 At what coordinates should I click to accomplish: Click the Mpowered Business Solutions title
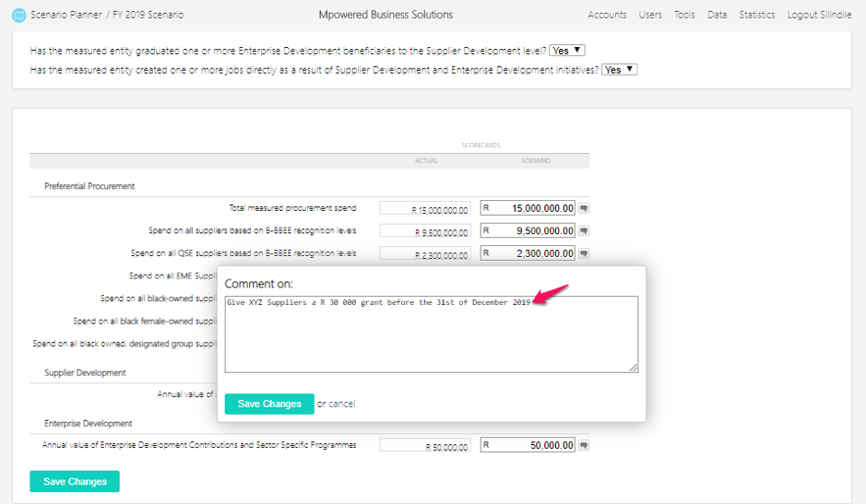[x=386, y=15]
